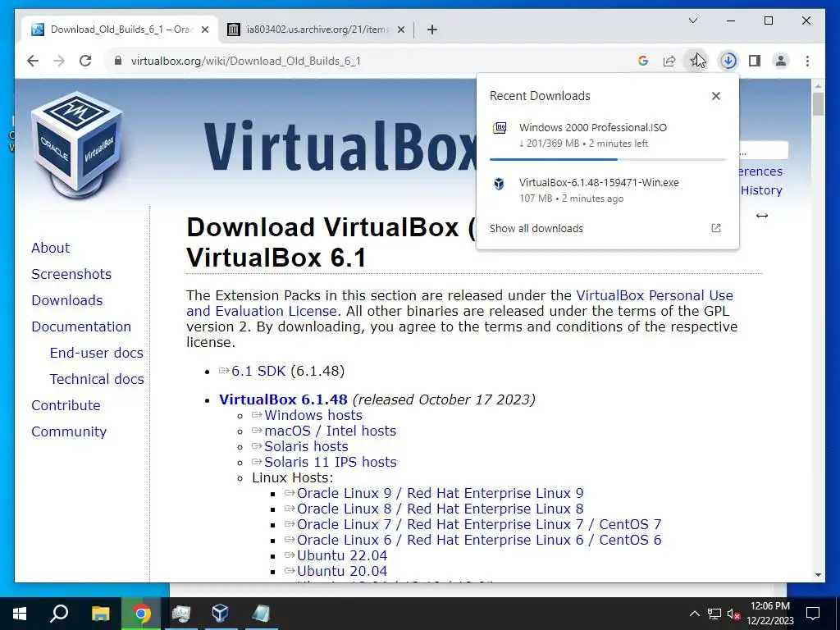Click the VirtualBox installer file icon
This screenshot has width=840, height=630.
point(500,184)
